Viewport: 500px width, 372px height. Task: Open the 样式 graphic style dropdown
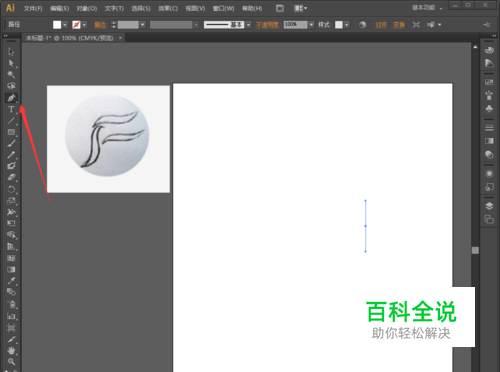click(347, 25)
